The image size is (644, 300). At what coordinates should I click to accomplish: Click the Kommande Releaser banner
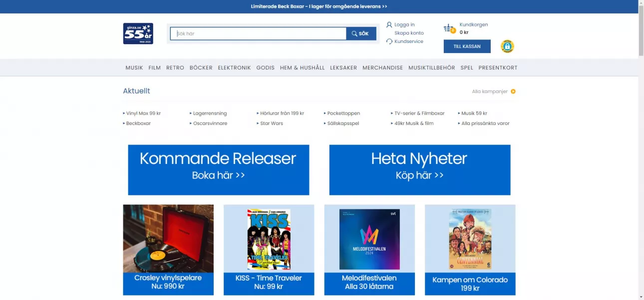tap(219, 170)
